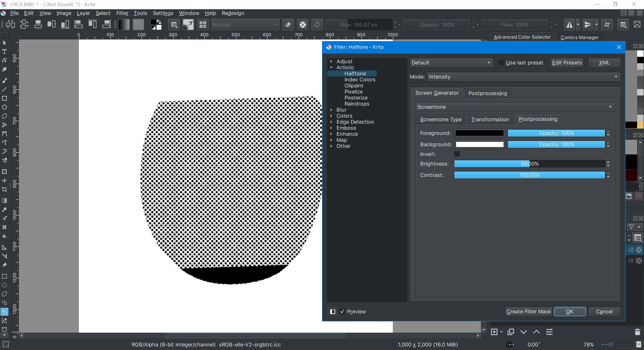Toggle the Preview checkbox

[x=342, y=311]
